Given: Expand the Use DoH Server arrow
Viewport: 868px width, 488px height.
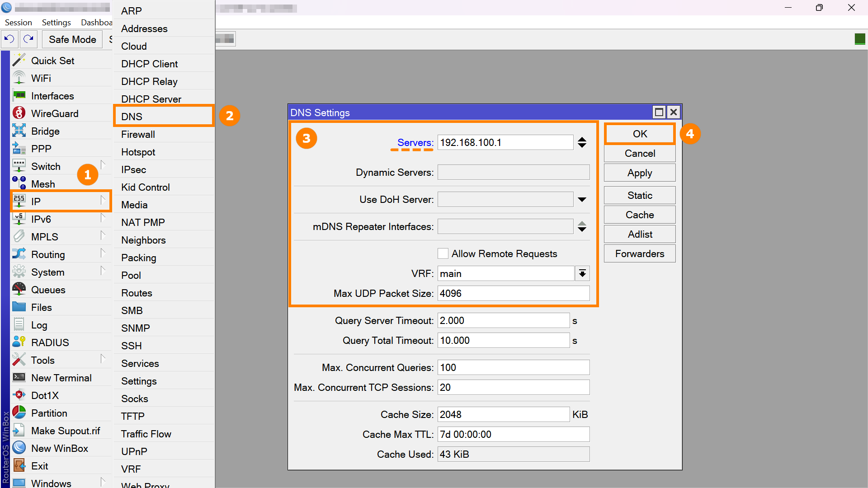Looking at the screenshot, I should tap(582, 200).
